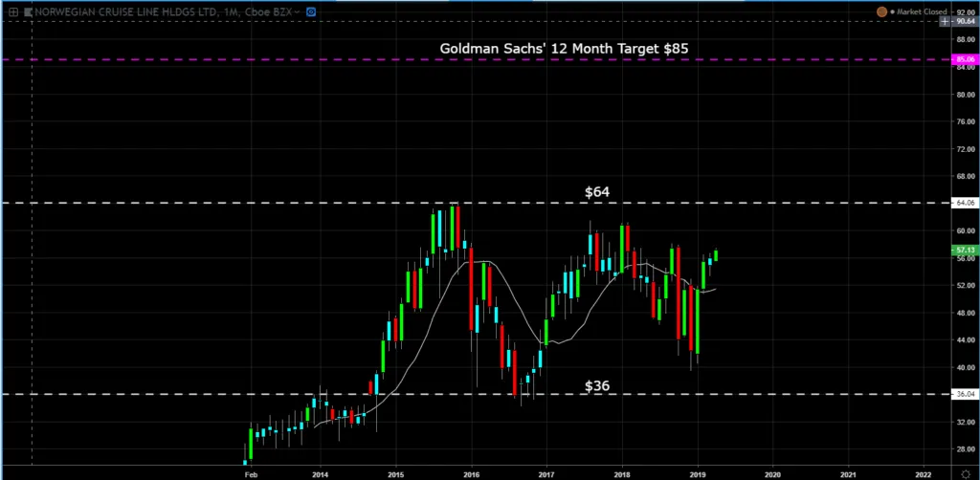Click the magenta 85.06 price label
Image resolution: width=980 pixels, height=480 pixels.
coord(966,59)
